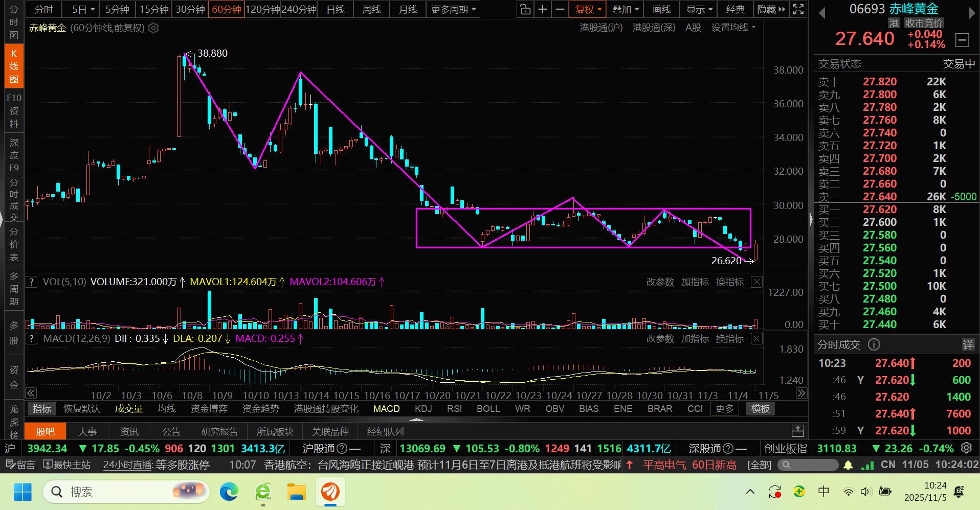Viewport: 980px width, 510px height.
Task: Expand 更多周期 dropdown
Action: (x=453, y=9)
